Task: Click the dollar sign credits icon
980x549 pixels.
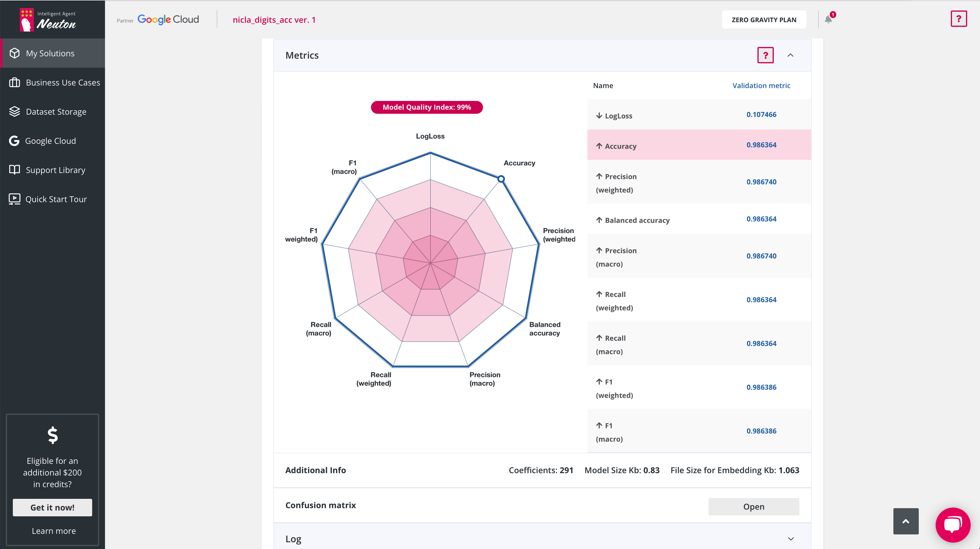Action: 52,435
